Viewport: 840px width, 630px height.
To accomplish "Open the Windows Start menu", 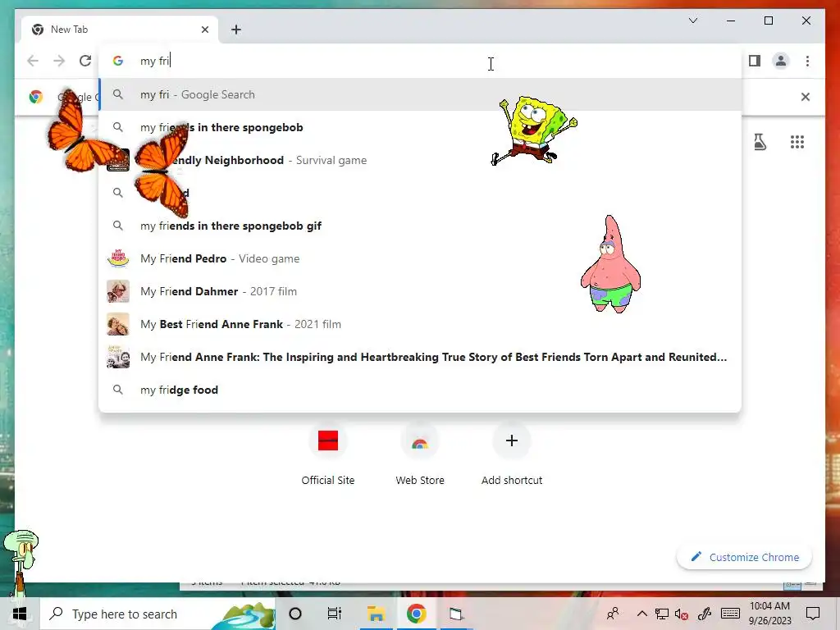I will [x=20, y=614].
